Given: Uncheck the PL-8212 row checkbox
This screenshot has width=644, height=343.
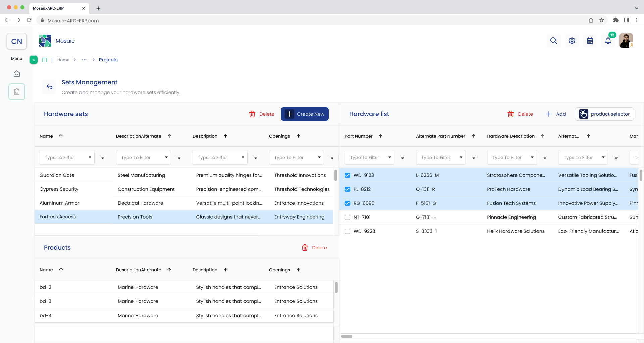Looking at the screenshot, I should [347, 189].
